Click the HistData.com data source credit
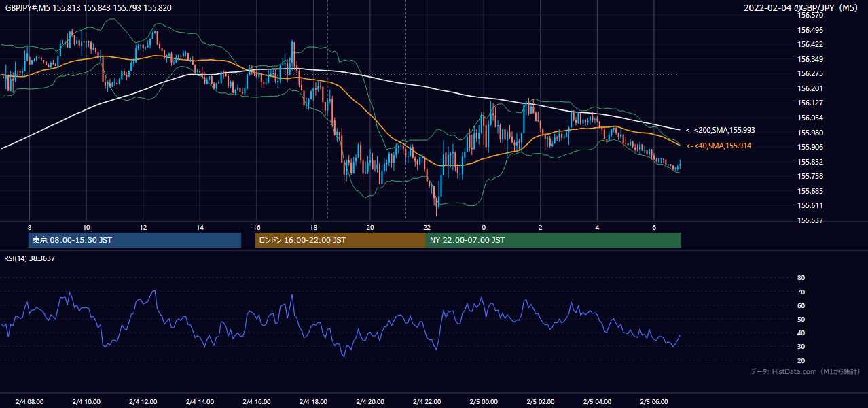Screen dimensions: 868x408 point(806,372)
